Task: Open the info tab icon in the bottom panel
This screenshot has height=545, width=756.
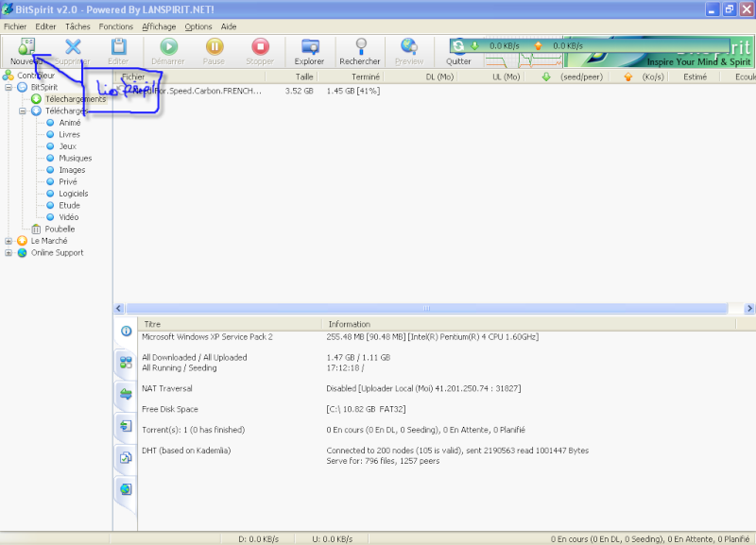Action: click(126, 331)
